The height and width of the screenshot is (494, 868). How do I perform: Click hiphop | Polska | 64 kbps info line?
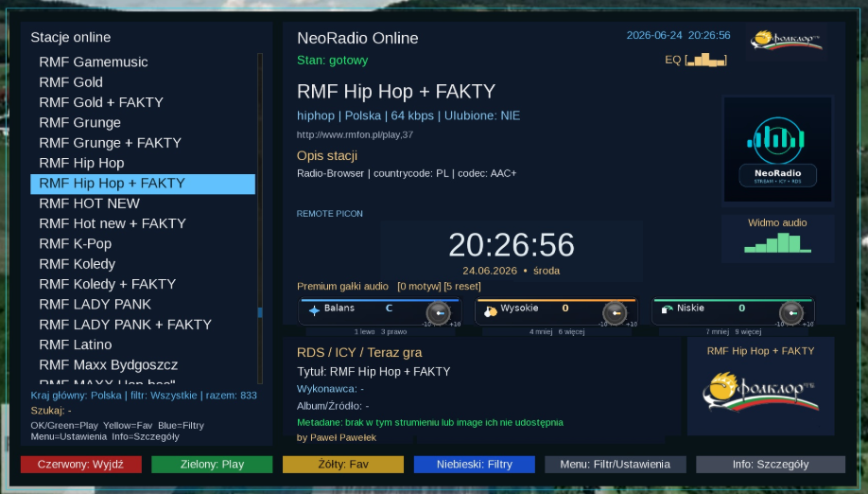[408, 115]
